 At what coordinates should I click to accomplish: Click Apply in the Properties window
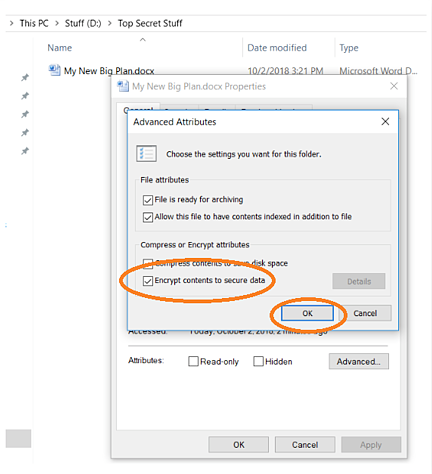(371, 445)
